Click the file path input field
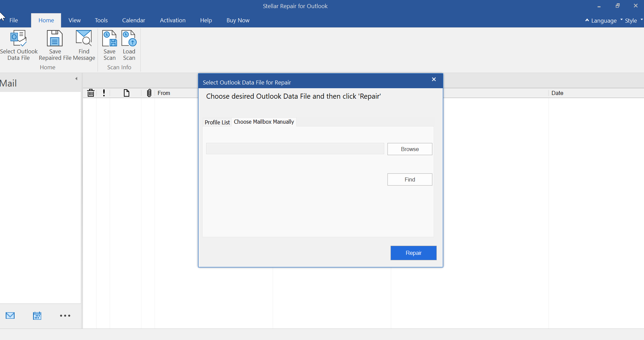This screenshot has height=340, width=644. (295, 149)
